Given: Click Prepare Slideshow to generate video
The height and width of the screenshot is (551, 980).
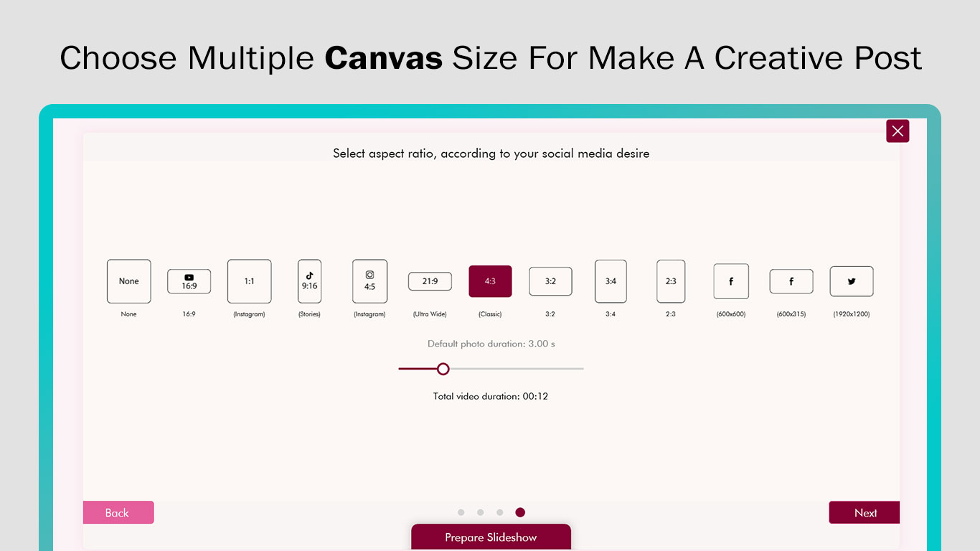Looking at the screenshot, I should (x=491, y=537).
